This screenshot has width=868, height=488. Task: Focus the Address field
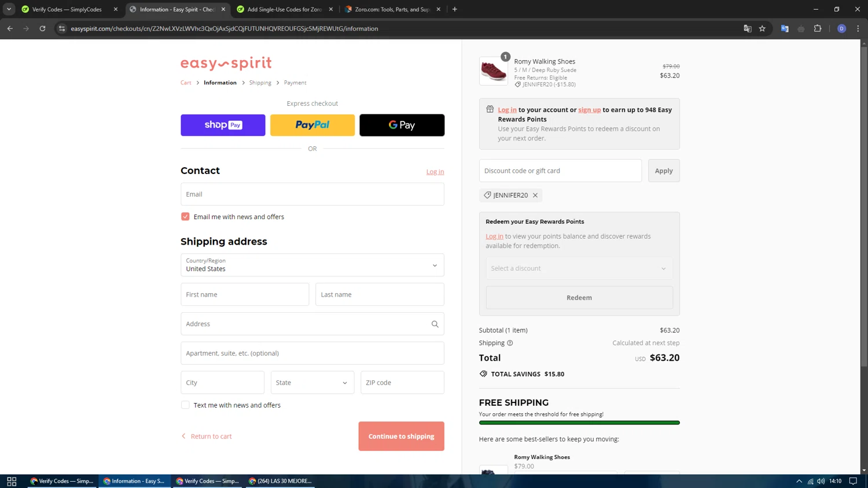[x=312, y=324]
